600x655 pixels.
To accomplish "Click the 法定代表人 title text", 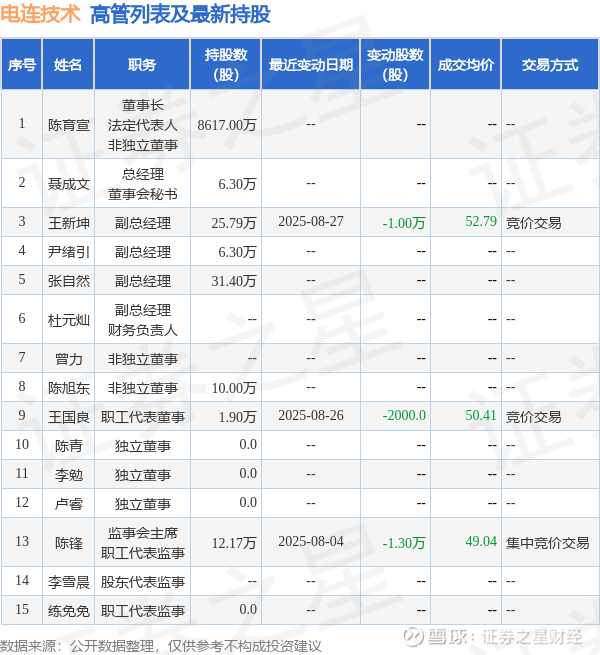I will [x=142, y=124].
